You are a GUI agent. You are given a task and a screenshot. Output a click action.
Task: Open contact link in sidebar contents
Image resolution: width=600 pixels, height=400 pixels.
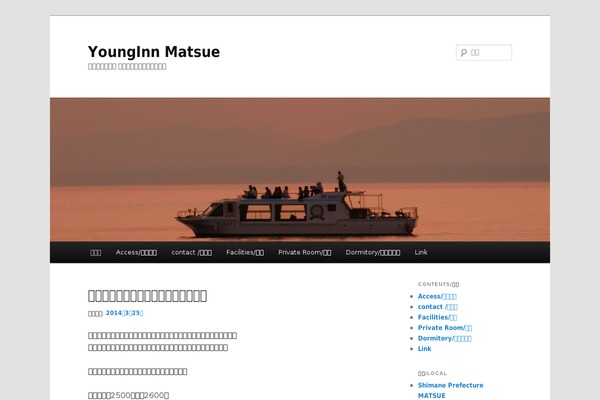(x=437, y=307)
